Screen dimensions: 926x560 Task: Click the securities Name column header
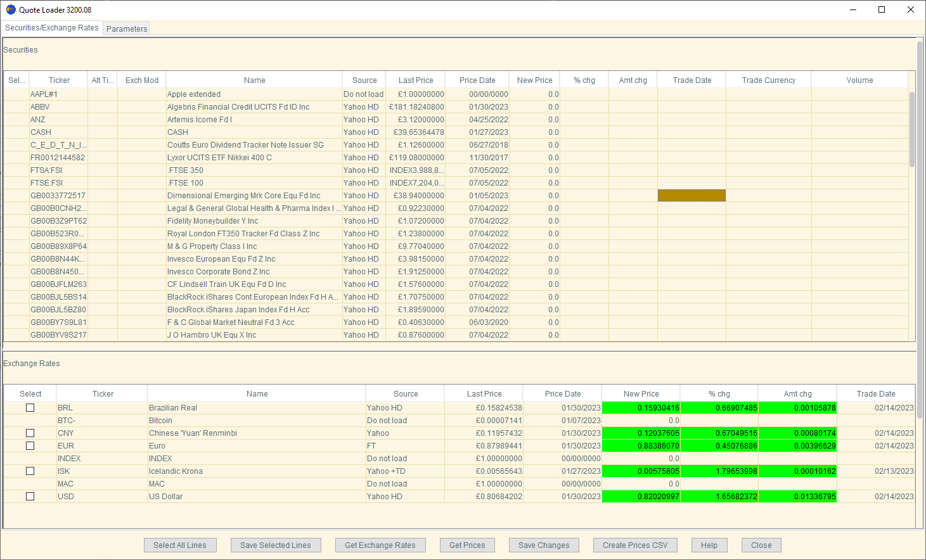pyautogui.click(x=254, y=80)
